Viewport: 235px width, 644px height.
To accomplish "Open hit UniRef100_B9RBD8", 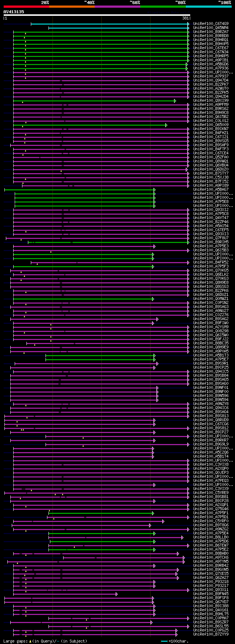I will pos(211,36).
